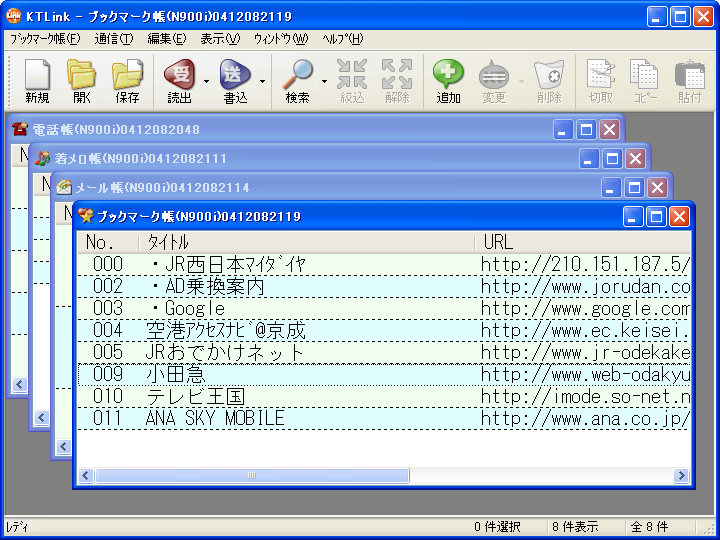Open the 編集(E) menu

click(167, 39)
